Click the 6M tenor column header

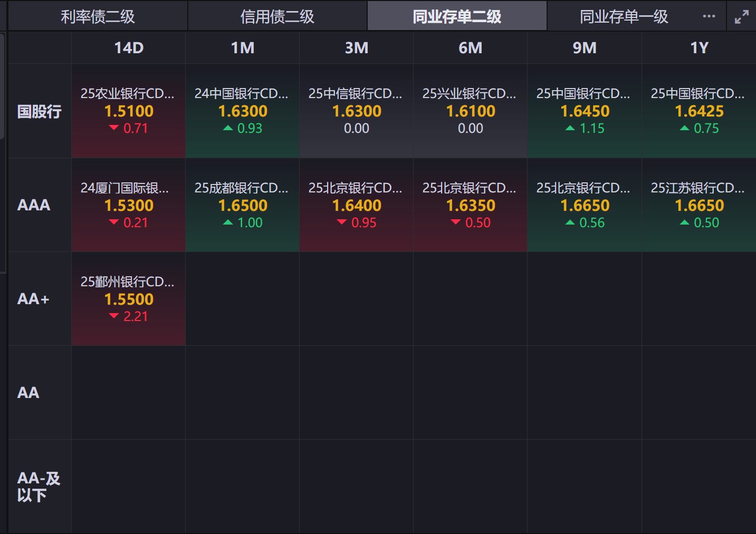pyautogui.click(x=471, y=48)
